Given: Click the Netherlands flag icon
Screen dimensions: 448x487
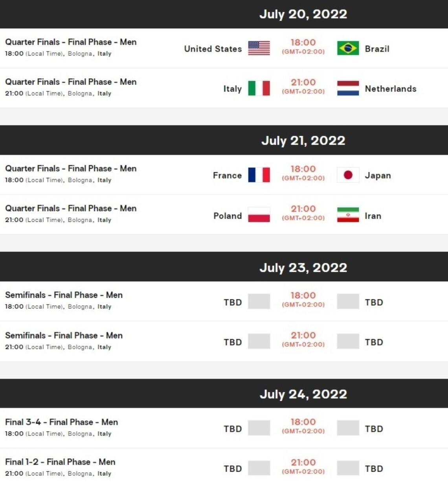Looking at the screenshot, I should (x=348, y=89).
